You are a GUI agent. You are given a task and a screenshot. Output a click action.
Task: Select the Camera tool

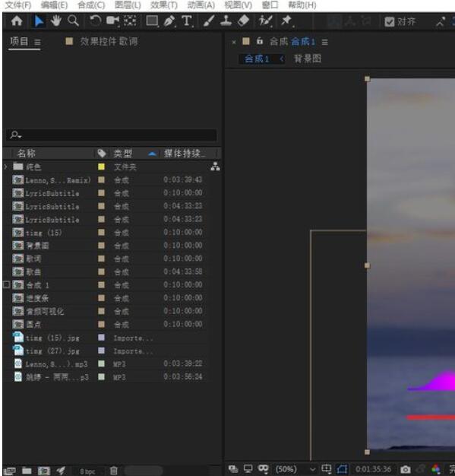(113, 21)
